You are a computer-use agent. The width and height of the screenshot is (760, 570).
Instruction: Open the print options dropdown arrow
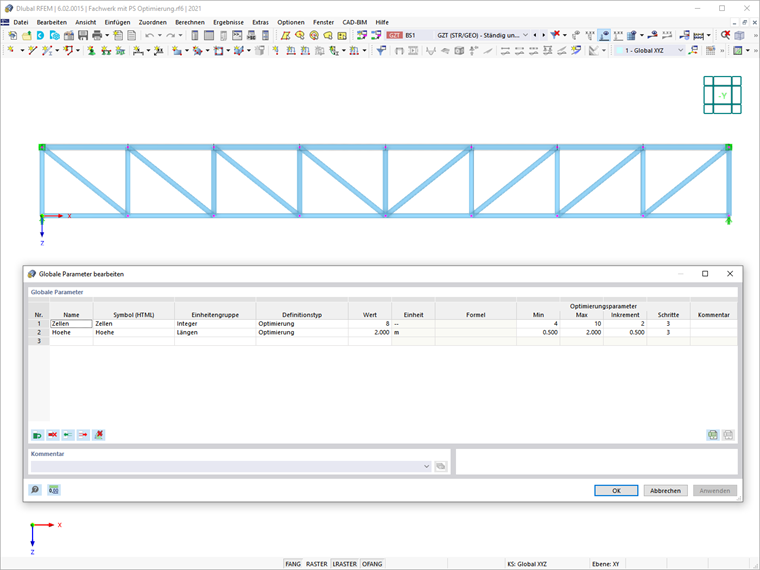pyautogui.click(x=107, y=35)
